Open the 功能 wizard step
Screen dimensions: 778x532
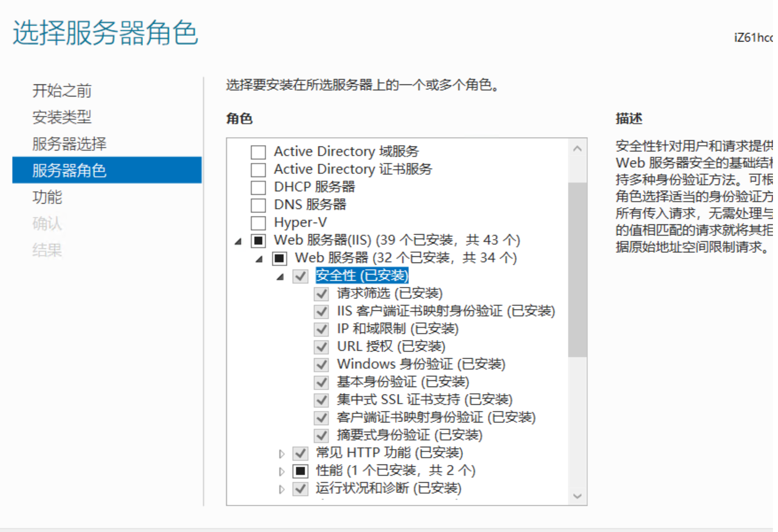pyautogui.click(x=47, y=197)
